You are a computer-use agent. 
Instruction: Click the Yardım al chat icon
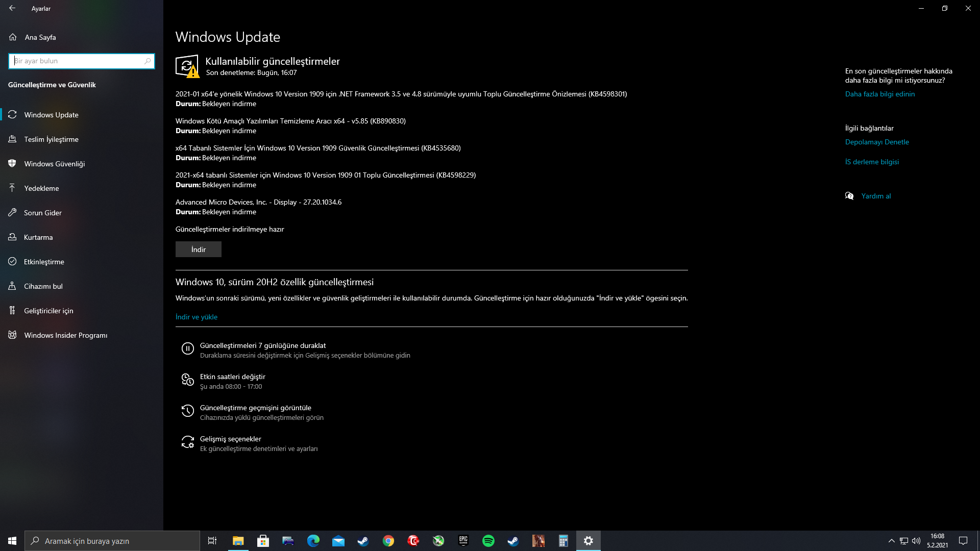pos(849,196)
